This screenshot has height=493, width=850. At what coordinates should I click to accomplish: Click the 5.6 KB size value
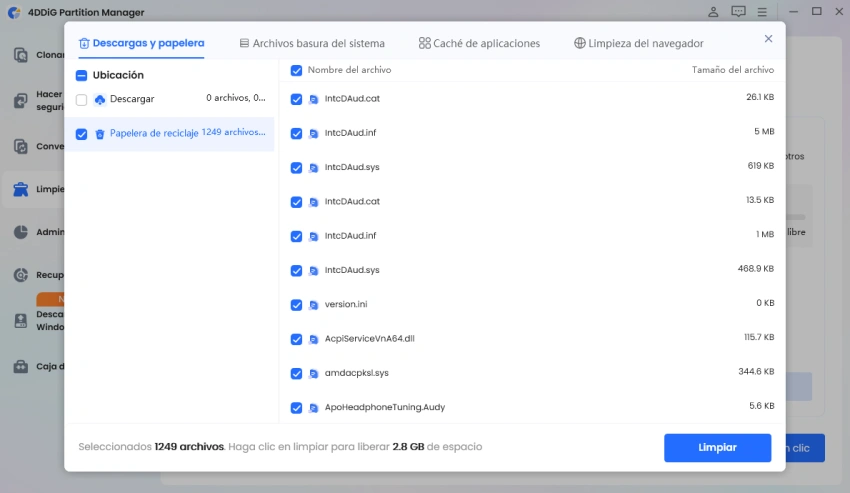point(761,406)
